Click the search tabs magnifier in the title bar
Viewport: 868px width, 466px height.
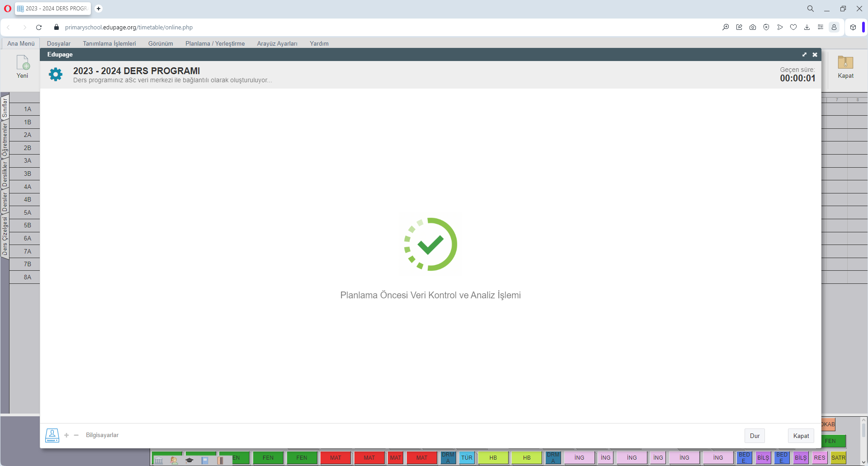811,9
